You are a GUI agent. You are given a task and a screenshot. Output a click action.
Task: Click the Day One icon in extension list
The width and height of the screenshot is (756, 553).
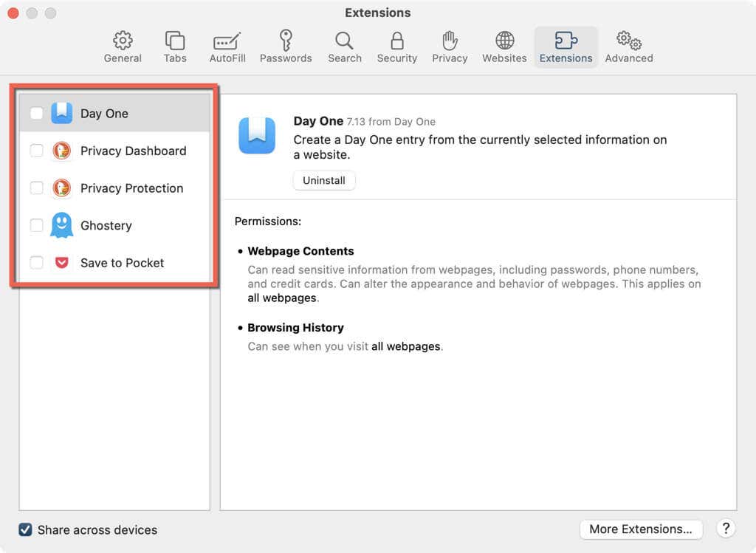coord(62,113)
